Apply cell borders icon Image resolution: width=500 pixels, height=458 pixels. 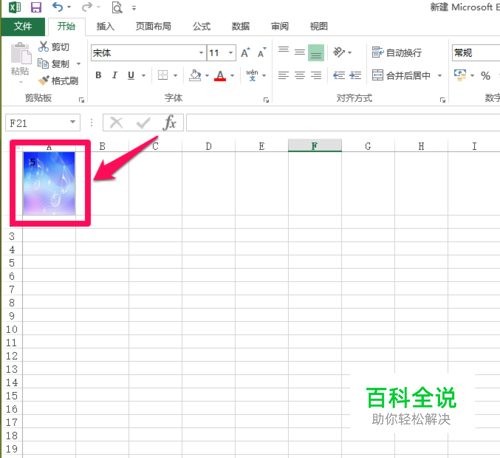(163, 75)
